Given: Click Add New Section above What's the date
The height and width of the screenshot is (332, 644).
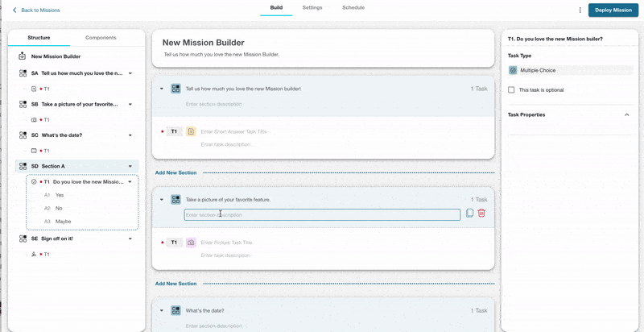Looking at the screenshot, I should pos(175,284).
